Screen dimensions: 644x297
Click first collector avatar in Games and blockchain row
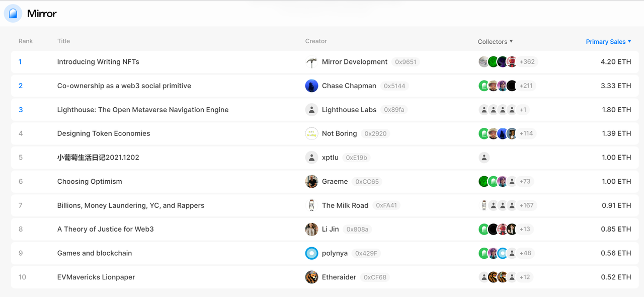click(484, 253)
